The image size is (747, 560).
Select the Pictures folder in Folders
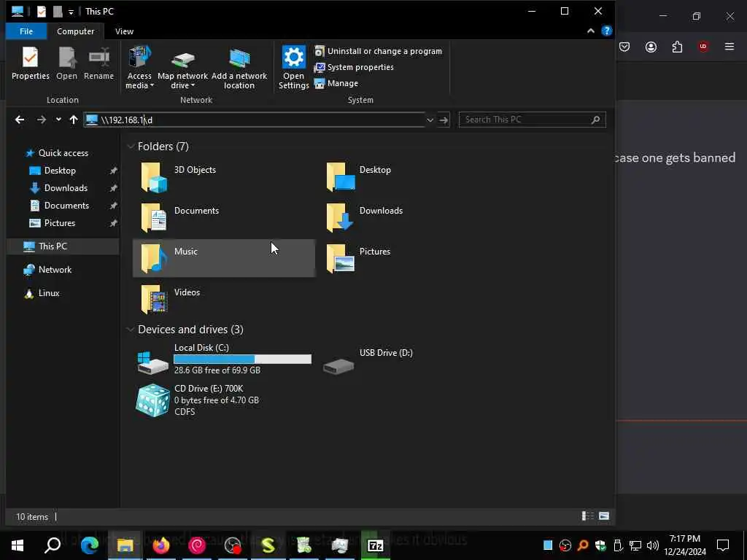tap(409, 258)
